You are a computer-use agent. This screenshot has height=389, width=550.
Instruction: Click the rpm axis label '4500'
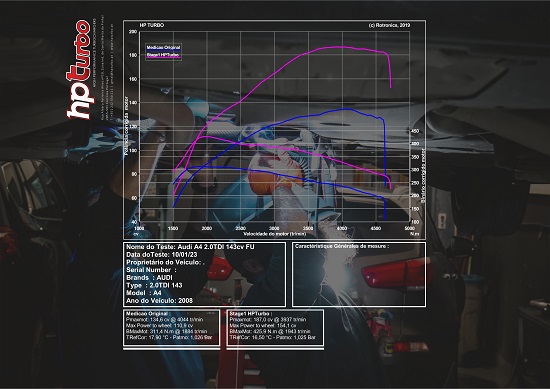pyautogui.click(x=376, y=228)
